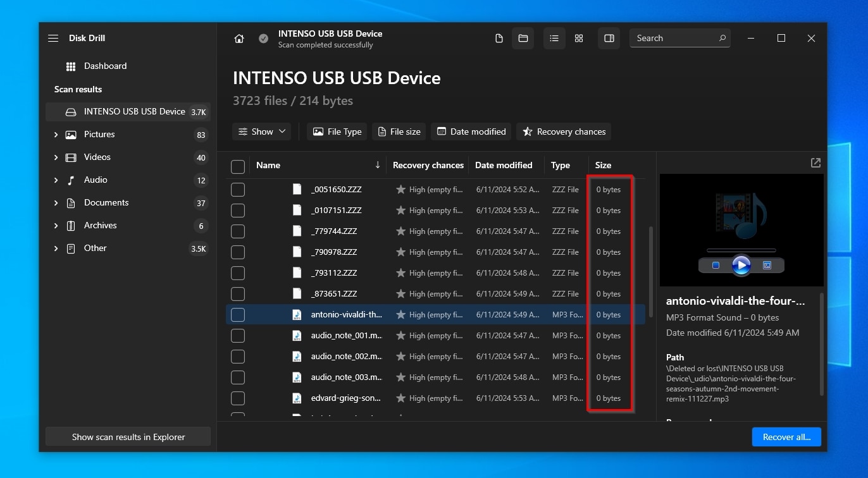
Task: Switch to file view icon in toolbar
Action: coord(499,39)
